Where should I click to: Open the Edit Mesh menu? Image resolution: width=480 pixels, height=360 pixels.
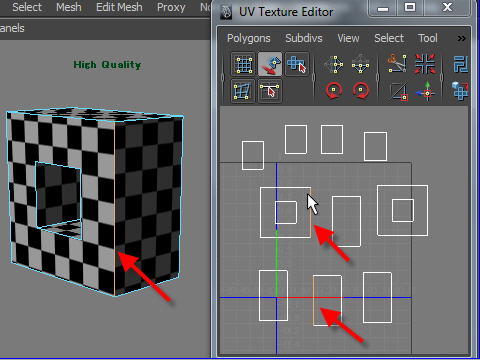pyautogui.click(x=119, y=7)
